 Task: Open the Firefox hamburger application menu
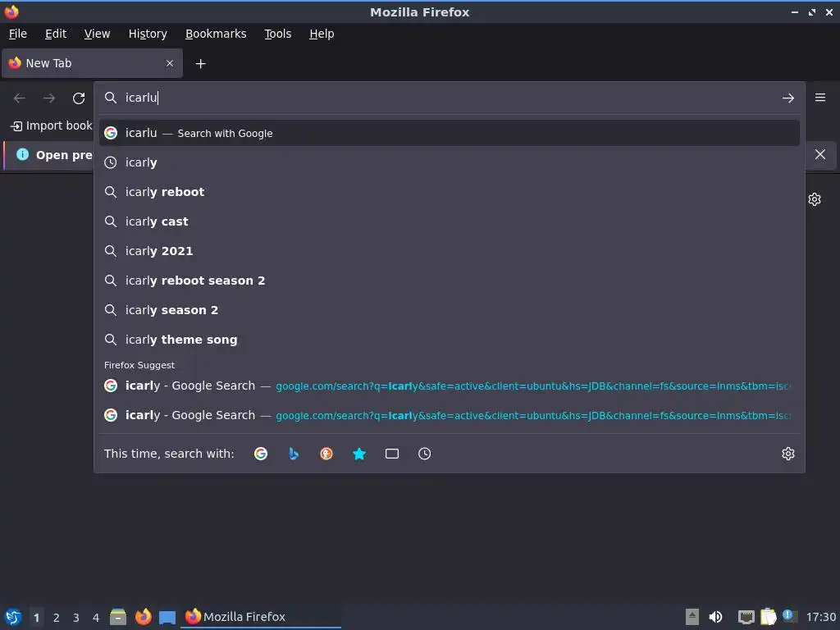819,98
